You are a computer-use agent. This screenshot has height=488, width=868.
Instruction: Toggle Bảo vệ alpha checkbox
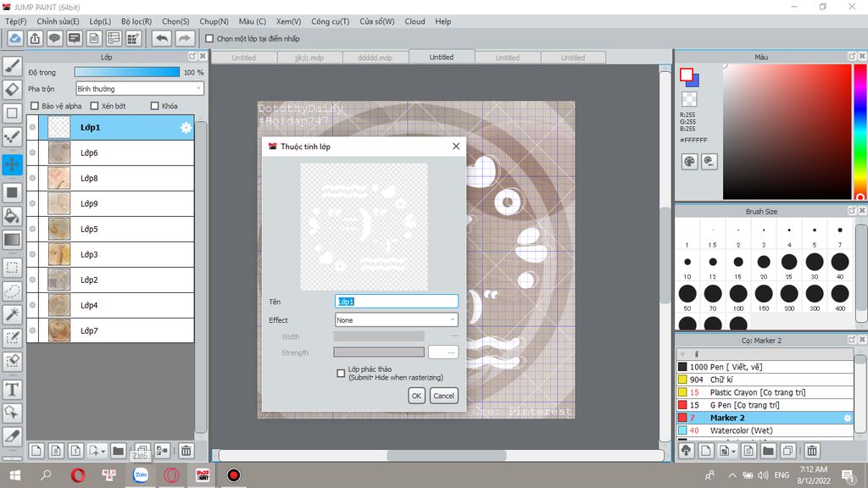(x=35, y=106)
